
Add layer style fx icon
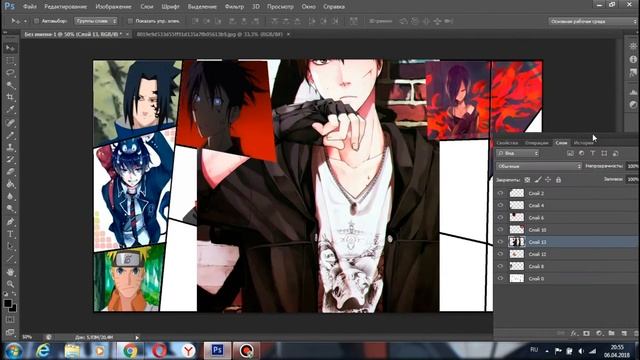[x=574, y=333]
